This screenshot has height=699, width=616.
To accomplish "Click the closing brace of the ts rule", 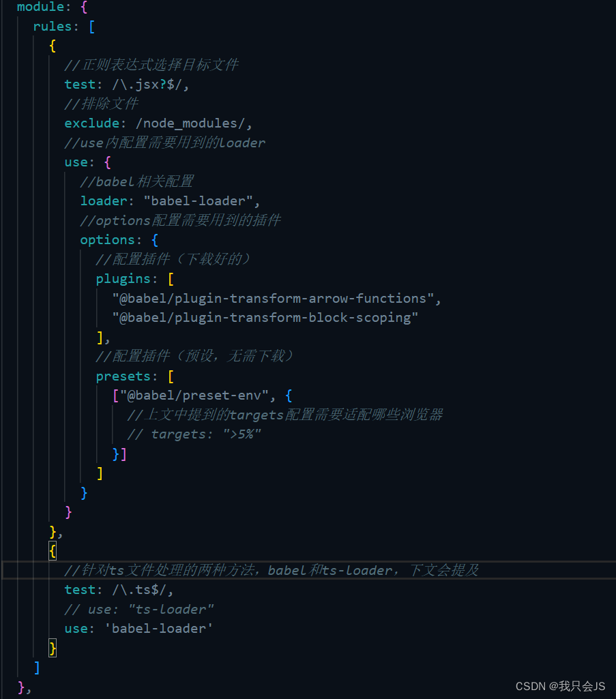I will (53, 648).
